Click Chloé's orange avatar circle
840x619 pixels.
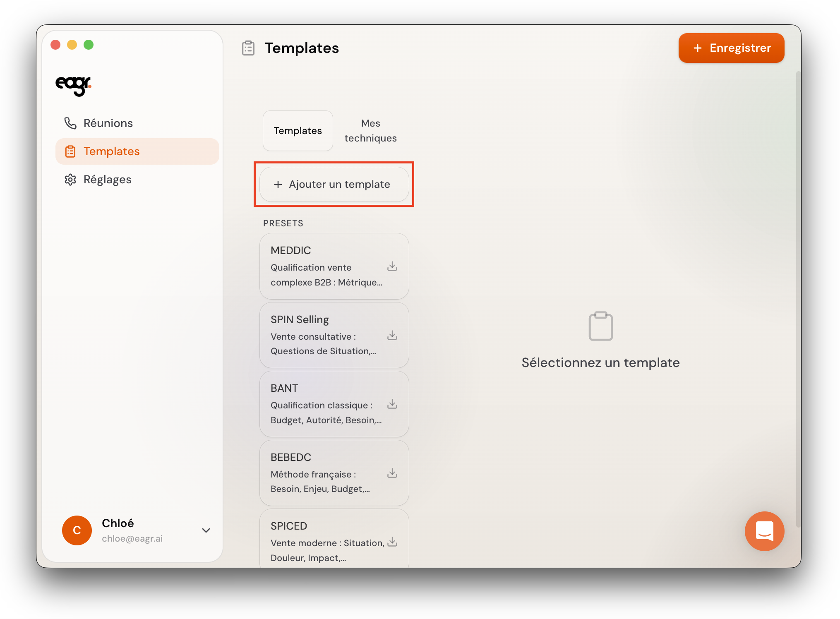click(x=77, y=530)
